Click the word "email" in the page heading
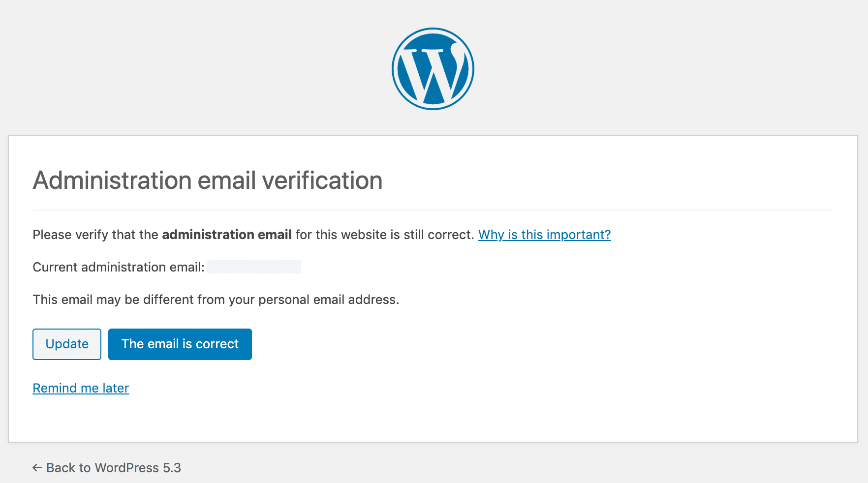This screenshot has height=483, width=868. 227,181
